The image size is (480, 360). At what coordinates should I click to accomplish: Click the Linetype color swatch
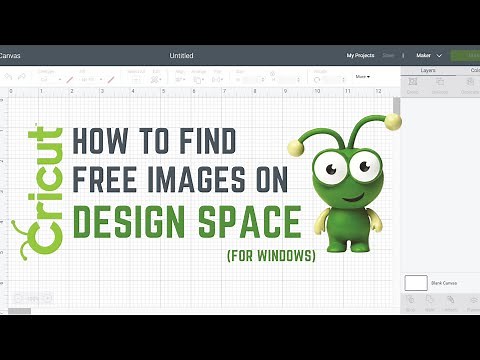tap(69, 80)
